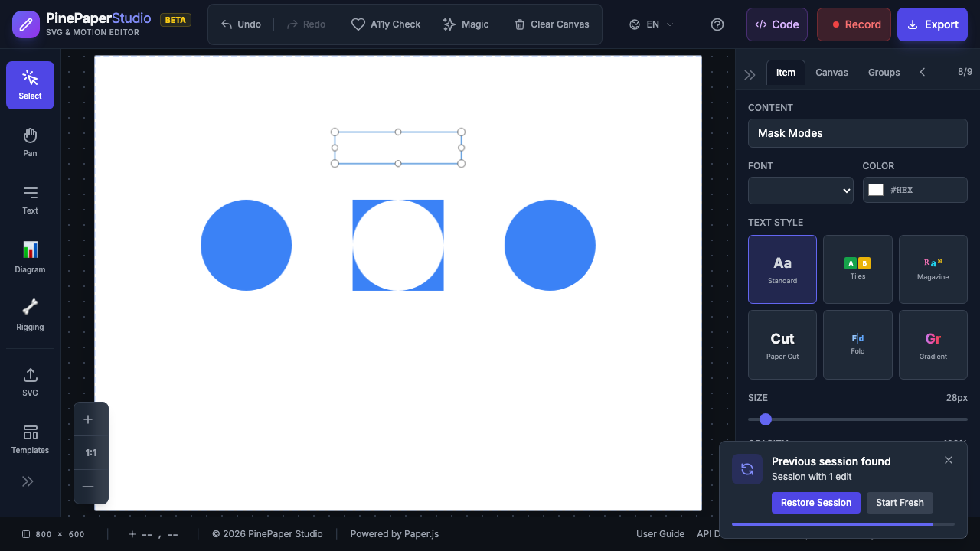The image size is (980, 551).
Task: Expand the left sidebar with double chevron
Action: (28, 481)
